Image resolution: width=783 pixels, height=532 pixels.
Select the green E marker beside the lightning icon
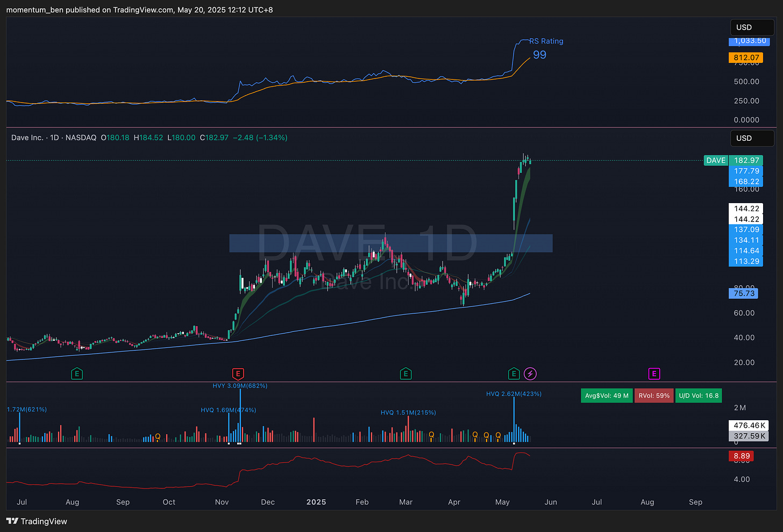click(514, 373)
